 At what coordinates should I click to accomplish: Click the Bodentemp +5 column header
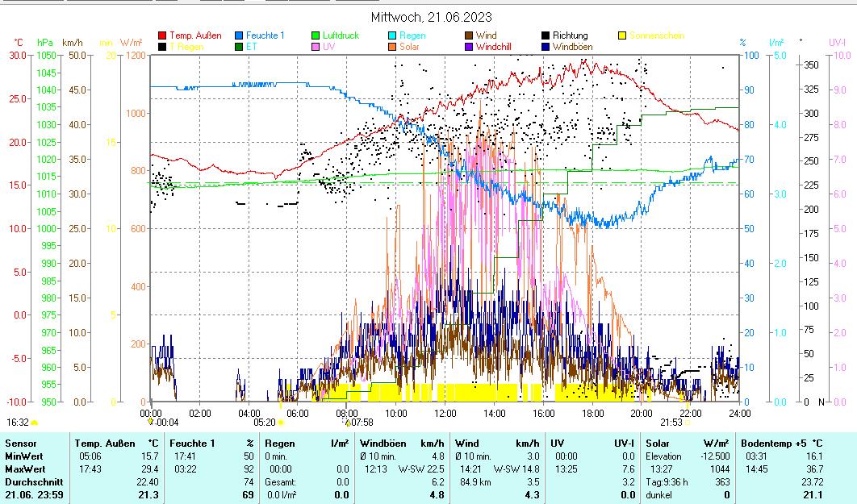point(770,444)
